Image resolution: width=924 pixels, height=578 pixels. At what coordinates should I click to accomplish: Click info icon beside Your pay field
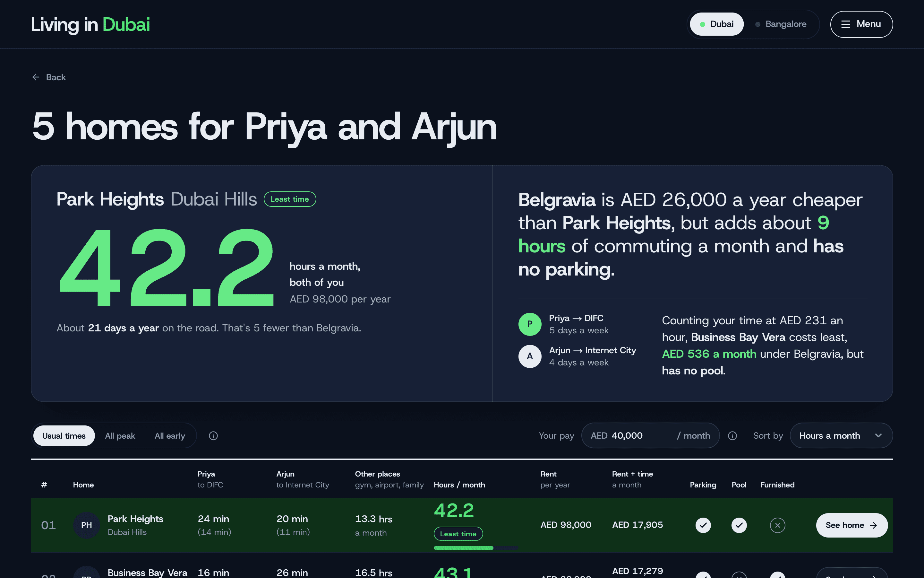[732, 436]
